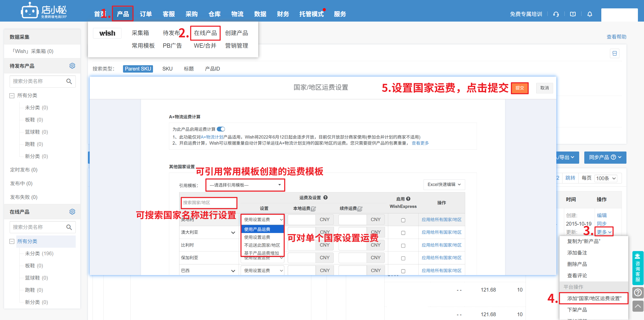Click the edit icon next to 本地运费
Viewport: 644px width, 320px height.
click(314, 209)
